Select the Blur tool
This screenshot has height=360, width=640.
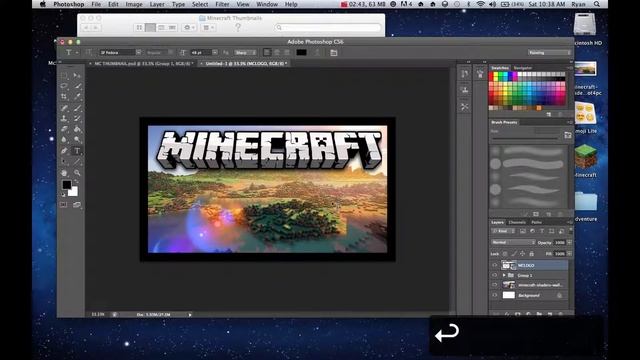pos(64,140)
